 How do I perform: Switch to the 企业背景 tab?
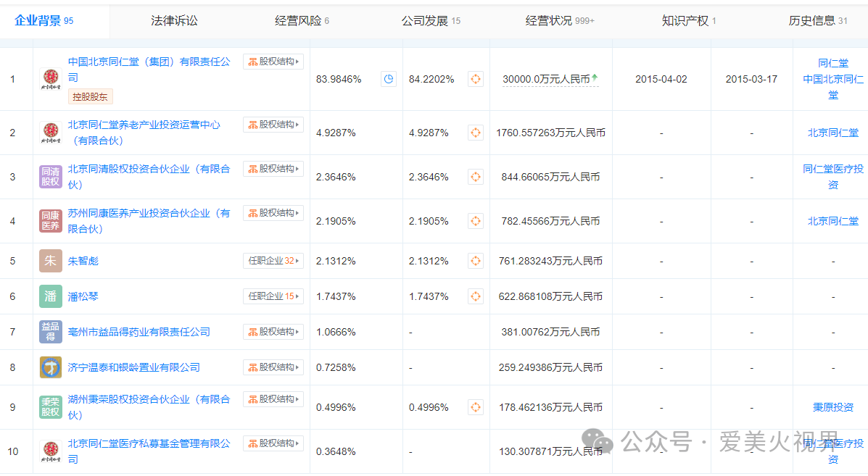tap(44, 21)
